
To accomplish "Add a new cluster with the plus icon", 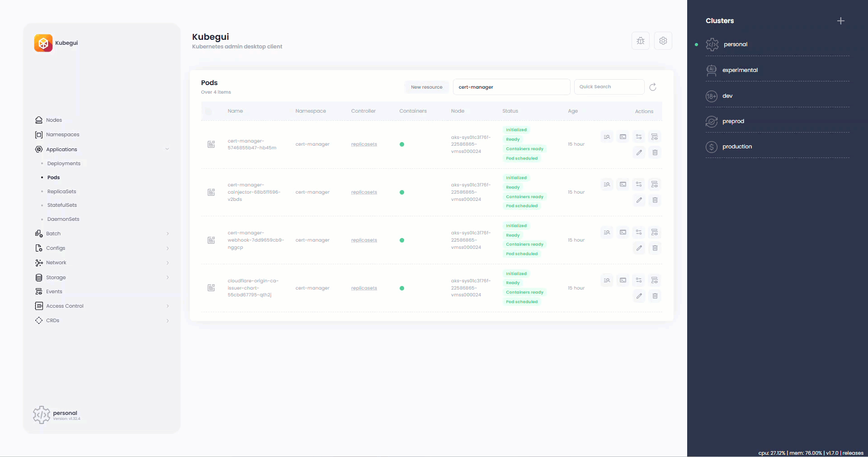I will point(840,21).
